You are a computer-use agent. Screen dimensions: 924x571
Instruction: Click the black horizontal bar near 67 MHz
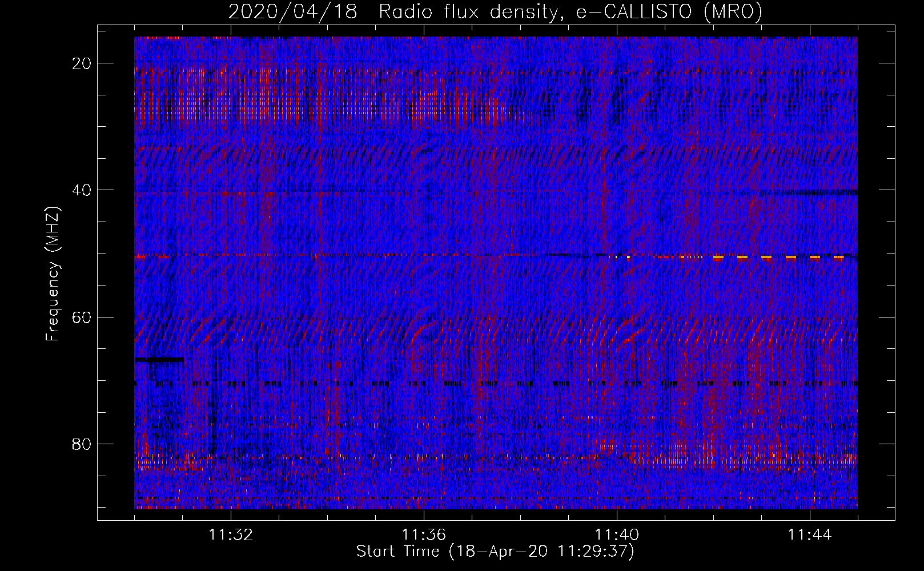click(159, 360)
